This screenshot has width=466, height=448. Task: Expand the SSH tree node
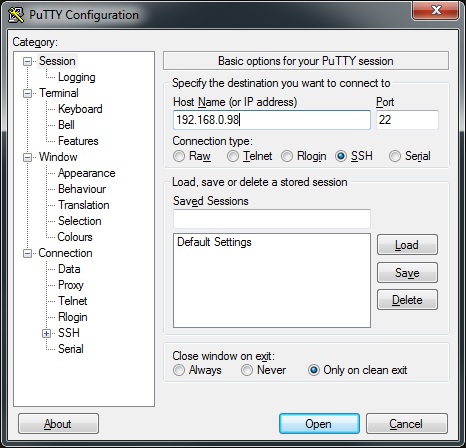46,333
